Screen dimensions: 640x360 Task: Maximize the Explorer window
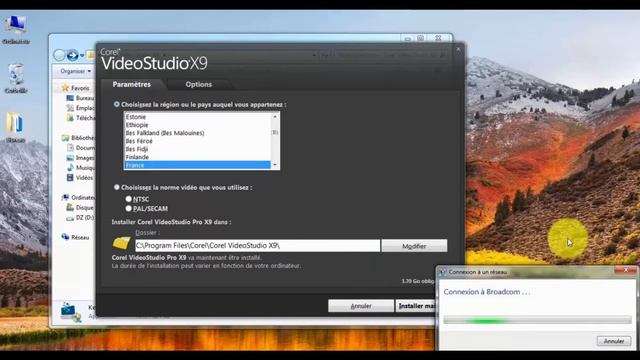point(420,38)
